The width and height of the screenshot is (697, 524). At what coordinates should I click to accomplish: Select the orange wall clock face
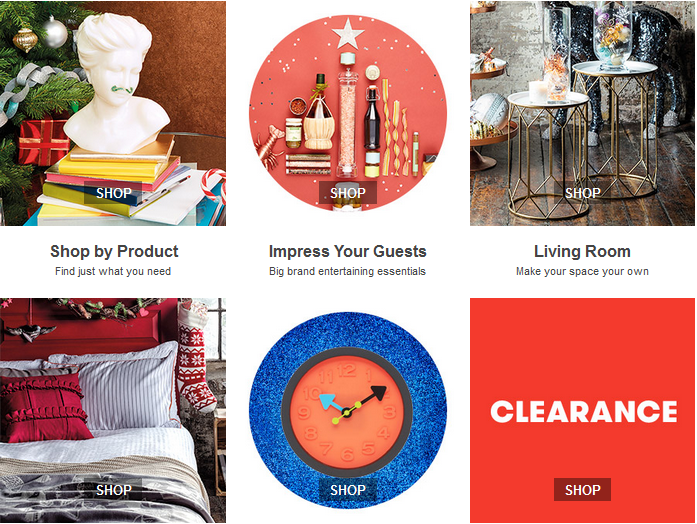click(347, 412)
